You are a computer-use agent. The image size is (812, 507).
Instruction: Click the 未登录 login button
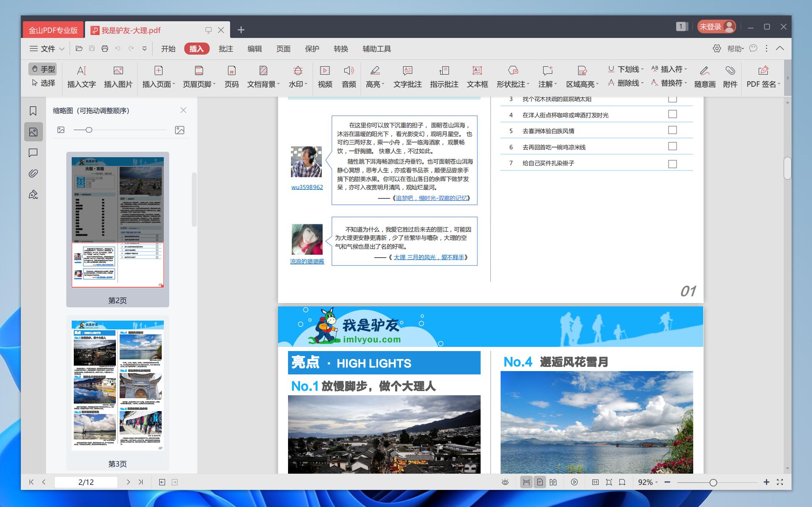(717, 27)
